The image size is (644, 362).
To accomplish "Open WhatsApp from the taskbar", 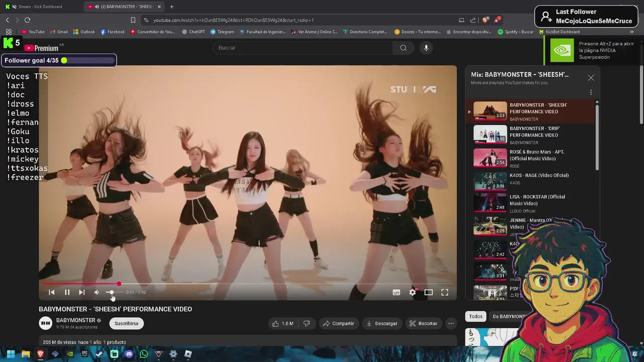I will (x=144, y=354).
